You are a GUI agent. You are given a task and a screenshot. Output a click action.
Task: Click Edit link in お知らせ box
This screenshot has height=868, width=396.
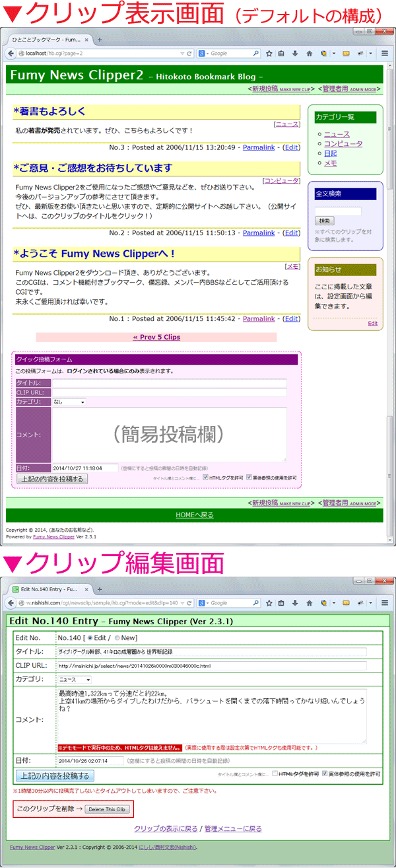coord(373,323)
